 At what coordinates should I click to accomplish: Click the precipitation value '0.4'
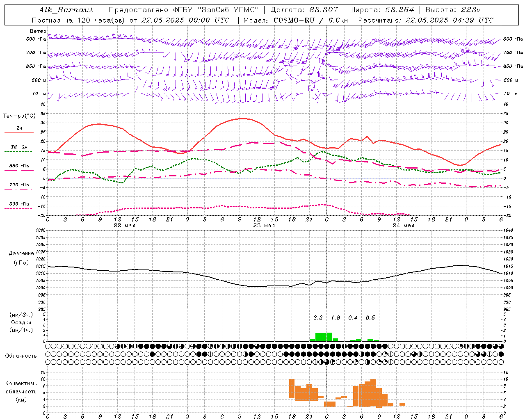click(353, 317)
